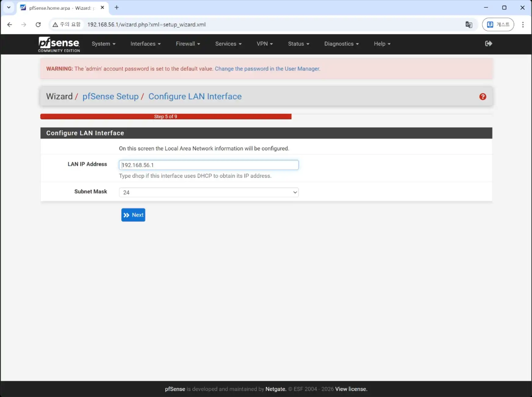The width and height of the screenshot is (532, 397).
Task: Click the guest profile button
Action: (x=498, y=25)
